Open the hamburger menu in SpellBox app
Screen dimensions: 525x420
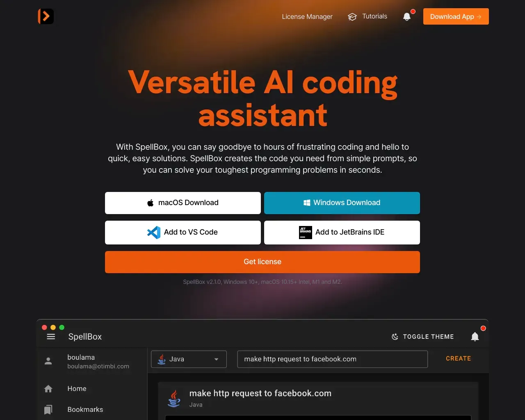click(x=51, y=337)
